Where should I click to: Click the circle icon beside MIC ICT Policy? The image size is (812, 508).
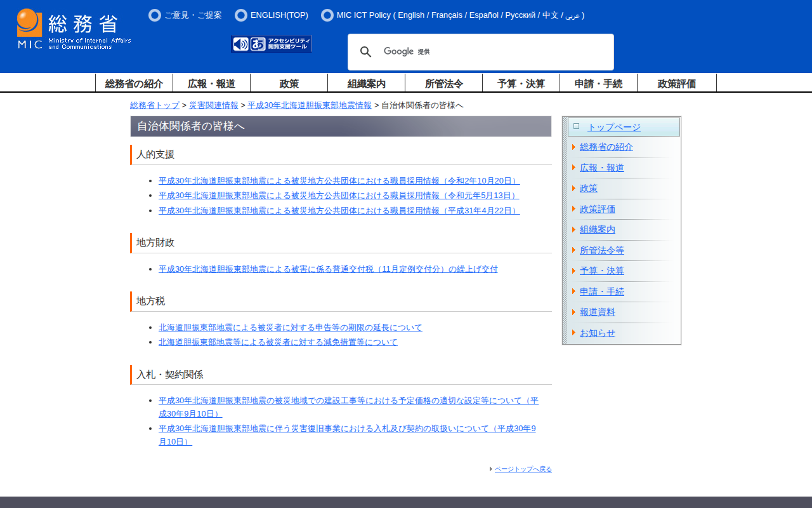click(x=327, y=15)
